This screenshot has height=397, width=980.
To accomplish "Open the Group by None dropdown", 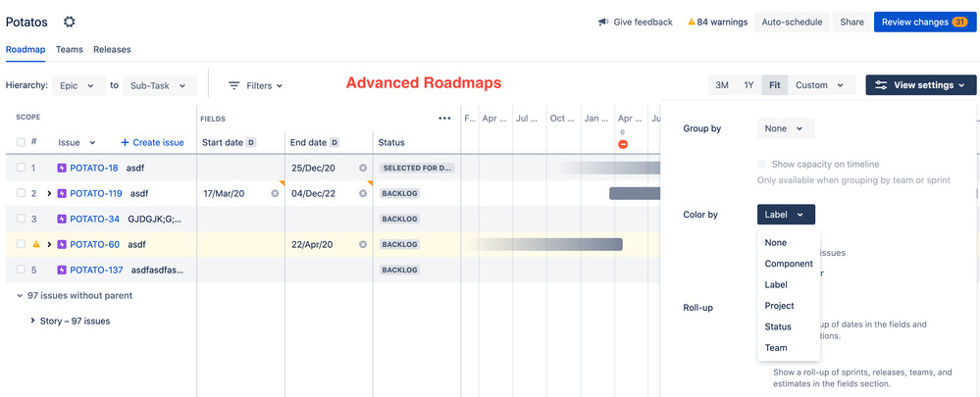I will pos(786,128).
